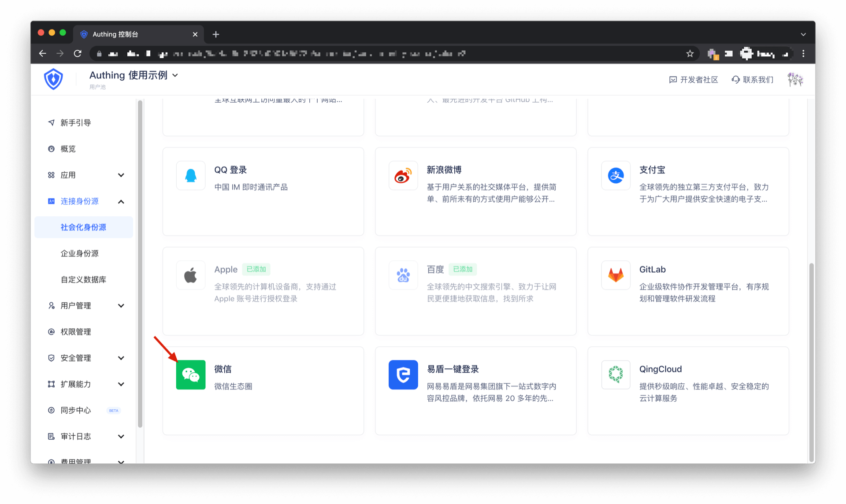Click the Alipay blue logo icon
The height and width of the screenshot is (504, 846).
coord(616,175)
